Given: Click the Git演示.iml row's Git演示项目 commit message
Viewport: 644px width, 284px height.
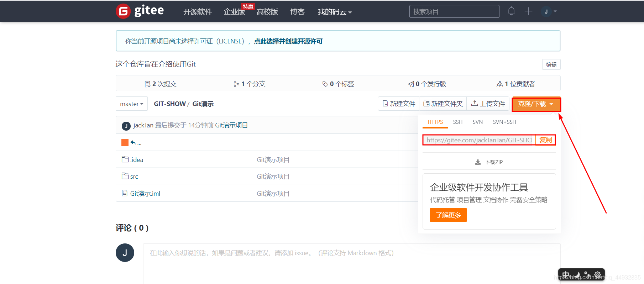Looking at the screenshot, I should coord(273,194).
